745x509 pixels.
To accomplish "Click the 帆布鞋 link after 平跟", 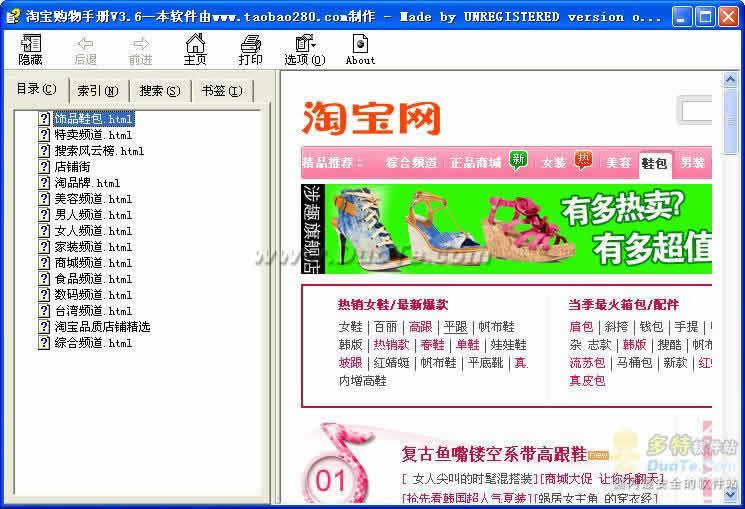I will (497, 327).
